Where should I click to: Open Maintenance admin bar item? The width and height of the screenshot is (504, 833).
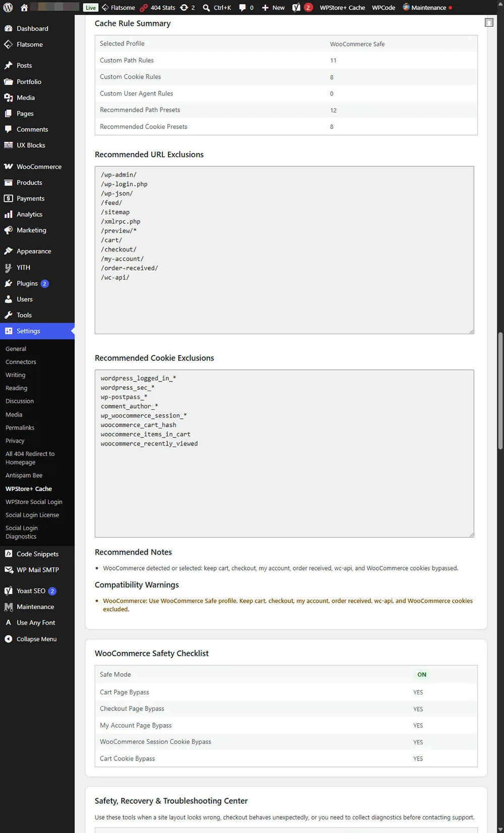[x=427, y=8]
